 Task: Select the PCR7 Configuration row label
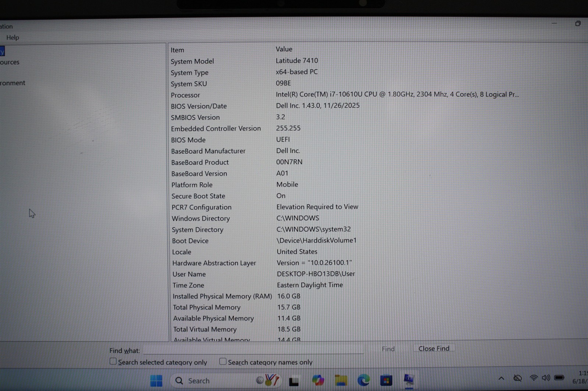click(202, 207)
